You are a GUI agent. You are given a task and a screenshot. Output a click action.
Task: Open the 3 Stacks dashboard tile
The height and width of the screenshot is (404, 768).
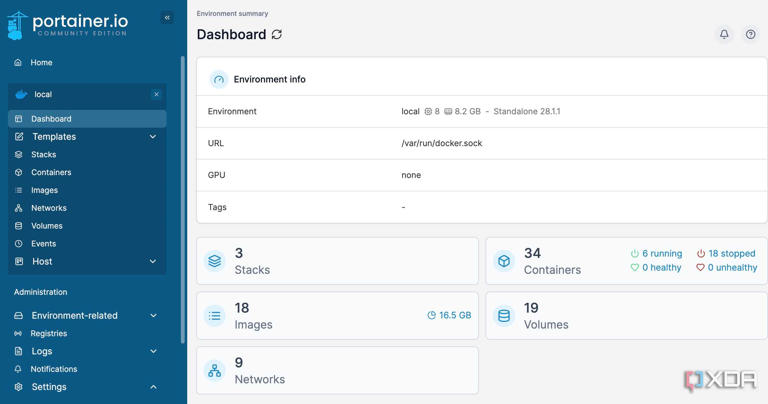(337, 261)
